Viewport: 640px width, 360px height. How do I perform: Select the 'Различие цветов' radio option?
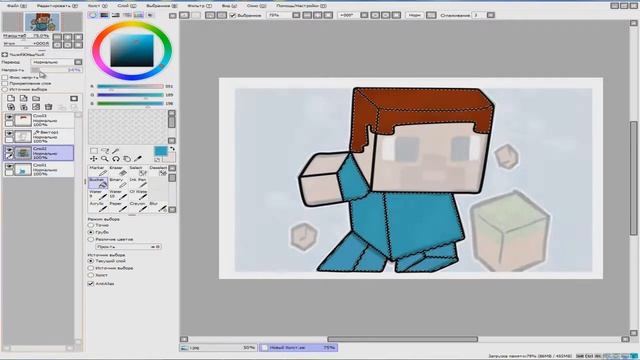pos(91,239)
